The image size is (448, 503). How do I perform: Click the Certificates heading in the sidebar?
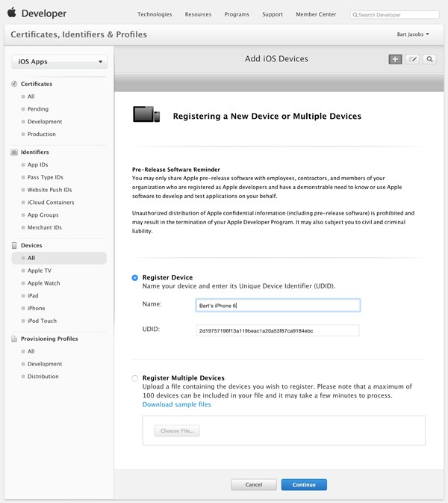coord(36,84)
